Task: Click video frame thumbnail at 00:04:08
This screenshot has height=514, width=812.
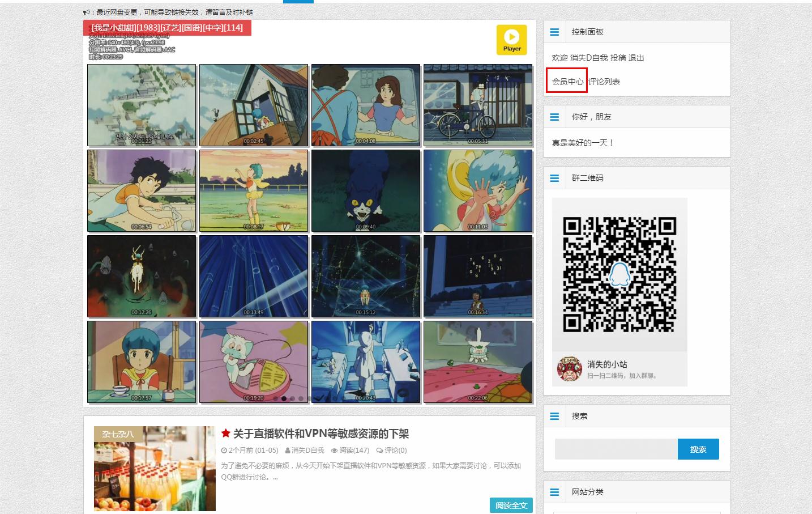Action: coord(366,105)
